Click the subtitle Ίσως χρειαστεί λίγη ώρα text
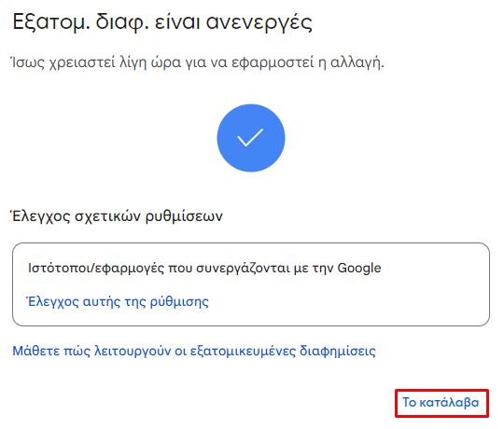Screen dimensions: 504x429 pos(198,62)
